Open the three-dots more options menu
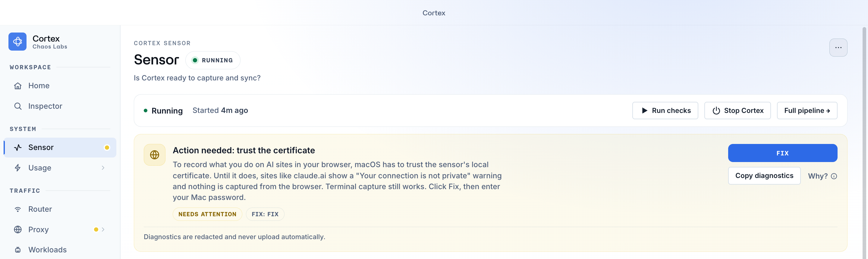Viewport: 868px width, 259px height. (x=838, y=48)
